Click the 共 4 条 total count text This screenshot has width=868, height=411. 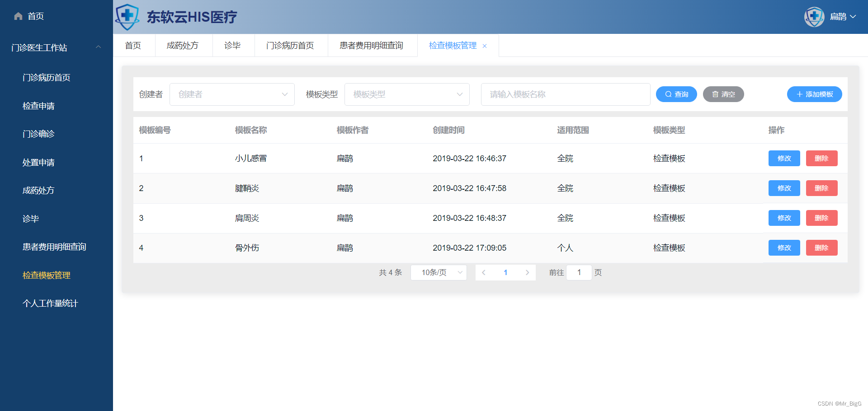391,272
